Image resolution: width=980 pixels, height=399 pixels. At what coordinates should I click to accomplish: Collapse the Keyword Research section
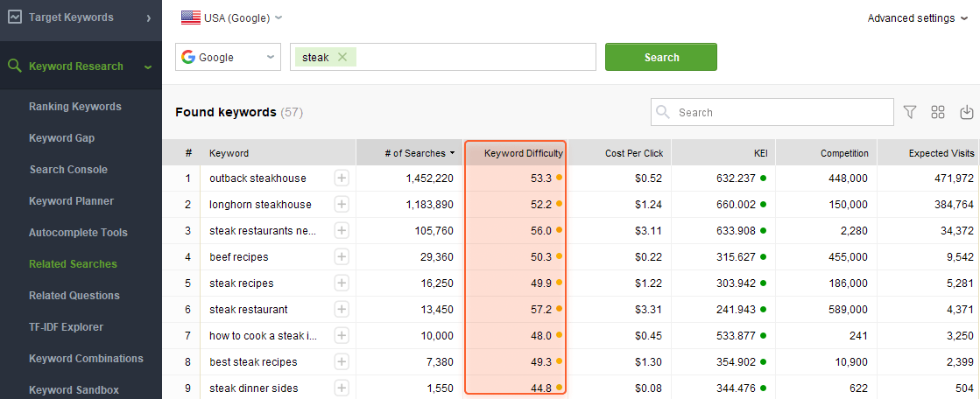pyautogui.click(x=148, y=66)
